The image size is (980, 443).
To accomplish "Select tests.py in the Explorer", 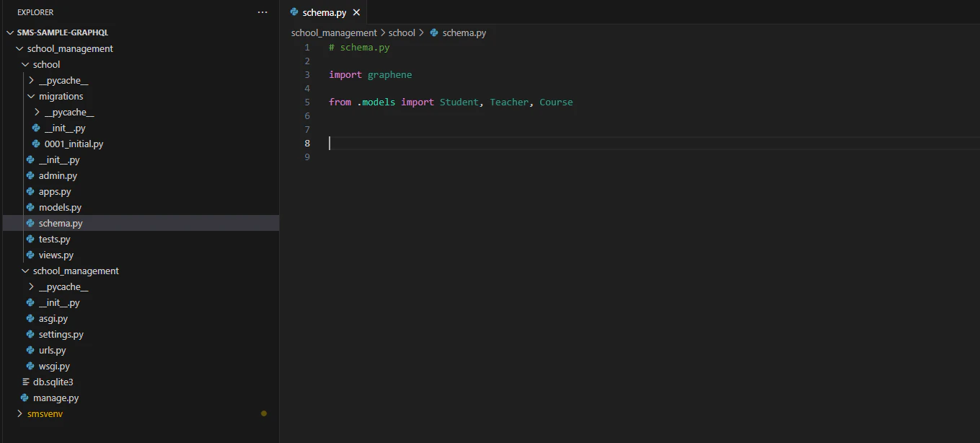I will point(54,239).
